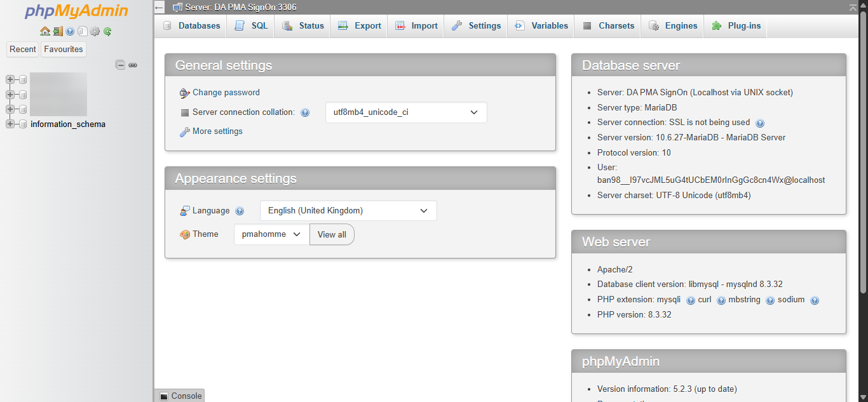Click the Server charset UTF-8 Unicode line

tap(674, 196)
